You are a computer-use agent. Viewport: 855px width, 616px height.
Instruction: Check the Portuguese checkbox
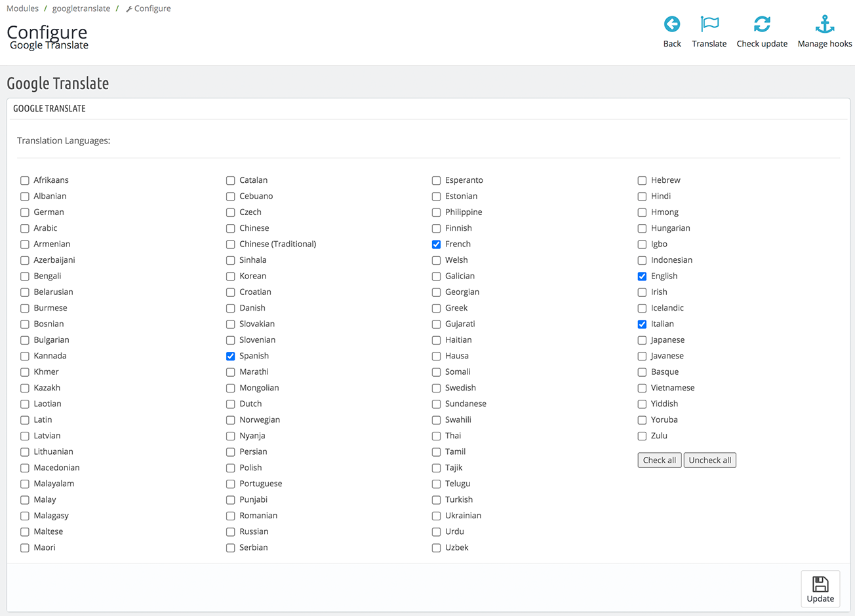coord(231,484)
